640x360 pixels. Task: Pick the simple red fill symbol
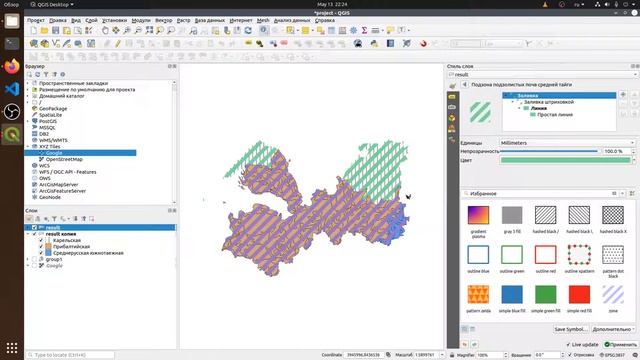(x=579, y=294)
